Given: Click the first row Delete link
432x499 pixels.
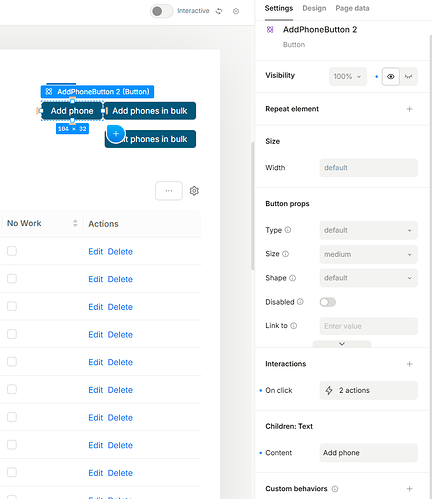Looking at the screenshot, I should click(120, 252).
